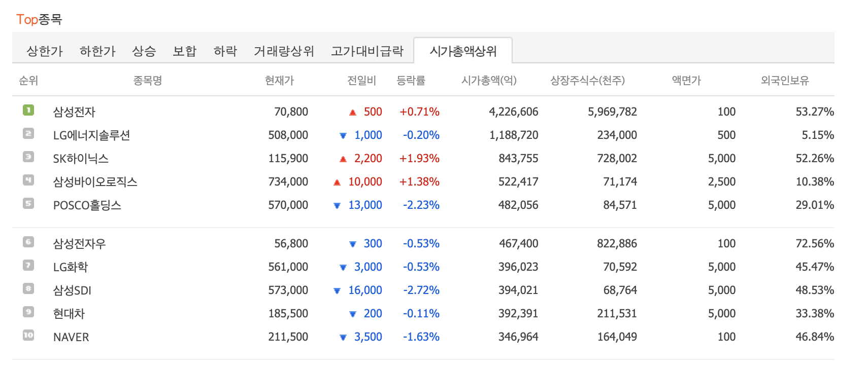
Task: Click the +0.71% change value
Action: click(419, 112)
